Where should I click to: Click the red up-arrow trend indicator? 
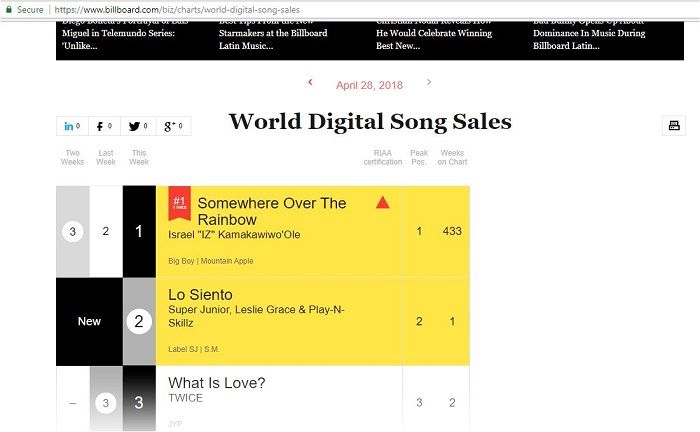pyautogui.click(x=383, y=203)
